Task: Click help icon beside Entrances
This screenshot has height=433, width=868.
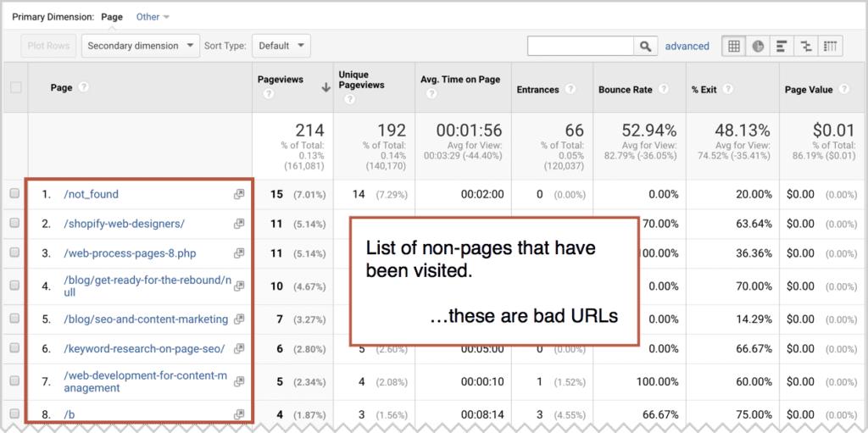Action: pyautogui.click(x=570, y=89)
